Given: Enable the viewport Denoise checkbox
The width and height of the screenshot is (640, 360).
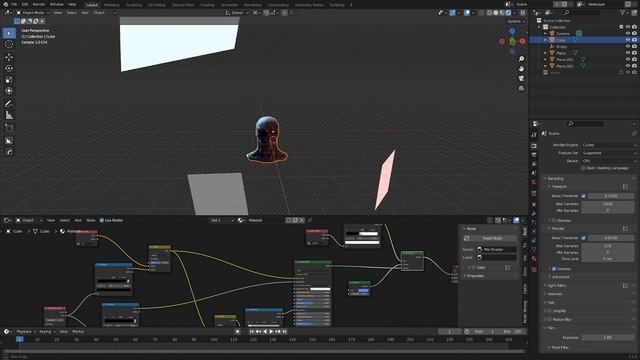Looking at the screenshot, I should point(554,220).
